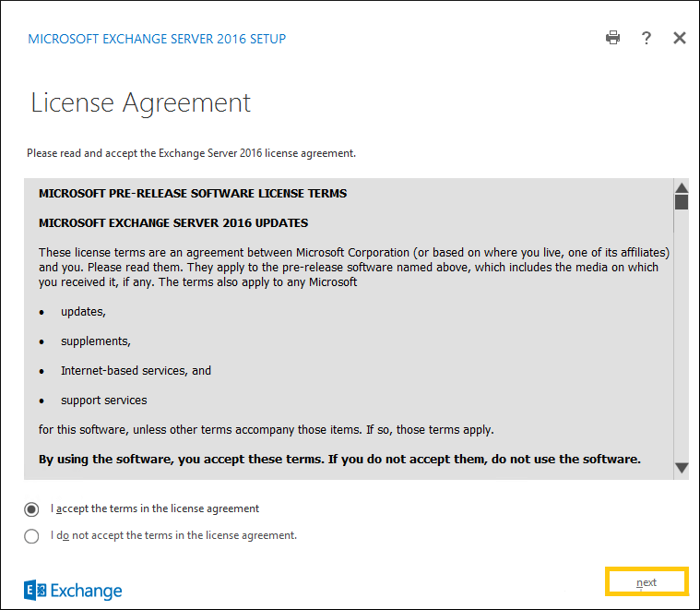The width and height of the screenshot is (700, 610).
Task: Click the license text scrollbar thumb
Action: click(682, 202)
